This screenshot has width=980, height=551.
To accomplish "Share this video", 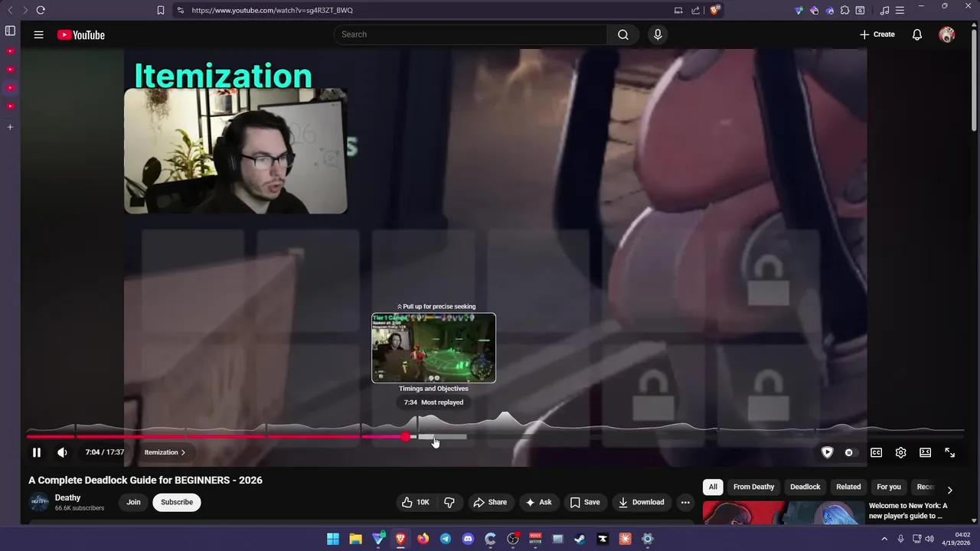I will [490, 502].
